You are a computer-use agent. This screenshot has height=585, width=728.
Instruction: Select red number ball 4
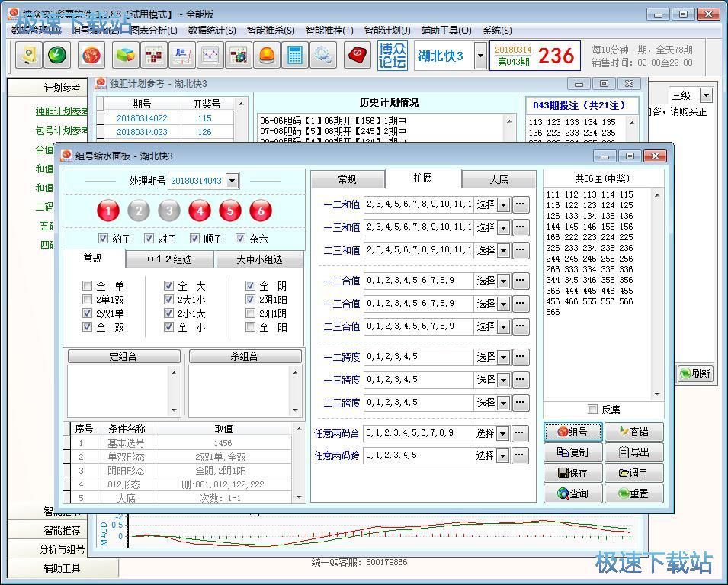pyautogui.click(x=200, y=211)
